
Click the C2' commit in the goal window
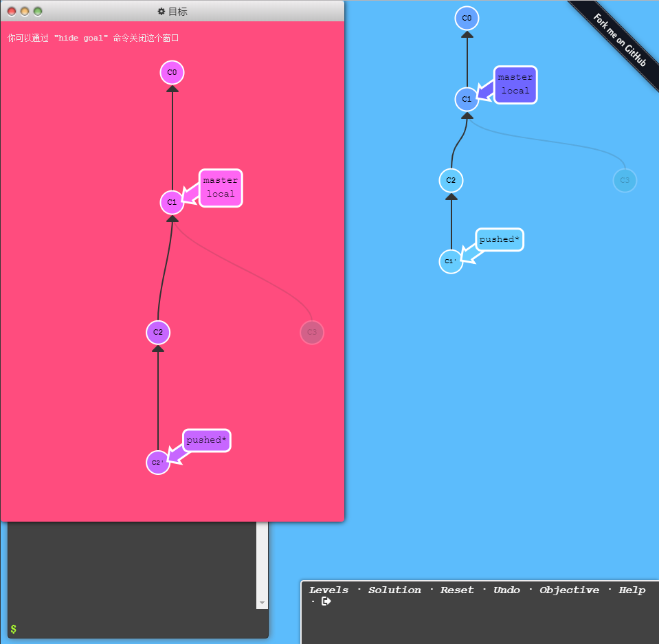(x=158, y=463)
